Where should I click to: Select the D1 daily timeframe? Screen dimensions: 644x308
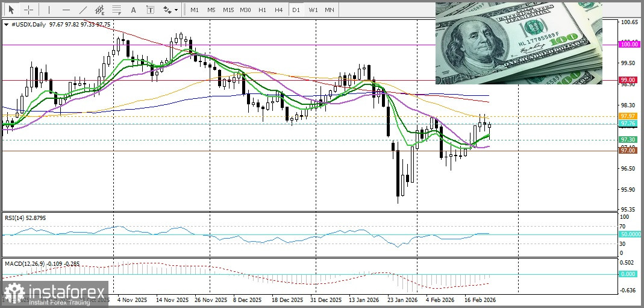click(295, 10)
